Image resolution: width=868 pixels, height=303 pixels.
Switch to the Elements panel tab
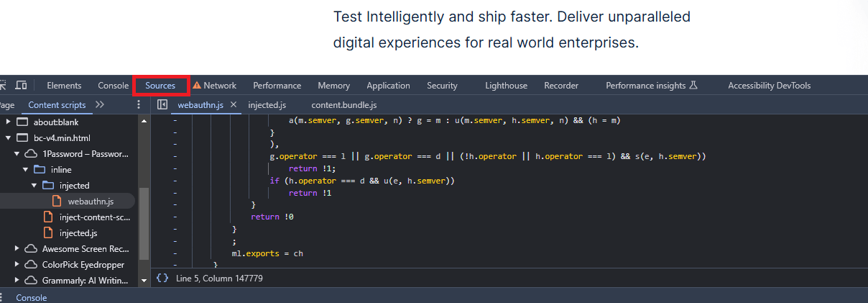[x=64, y=86]
